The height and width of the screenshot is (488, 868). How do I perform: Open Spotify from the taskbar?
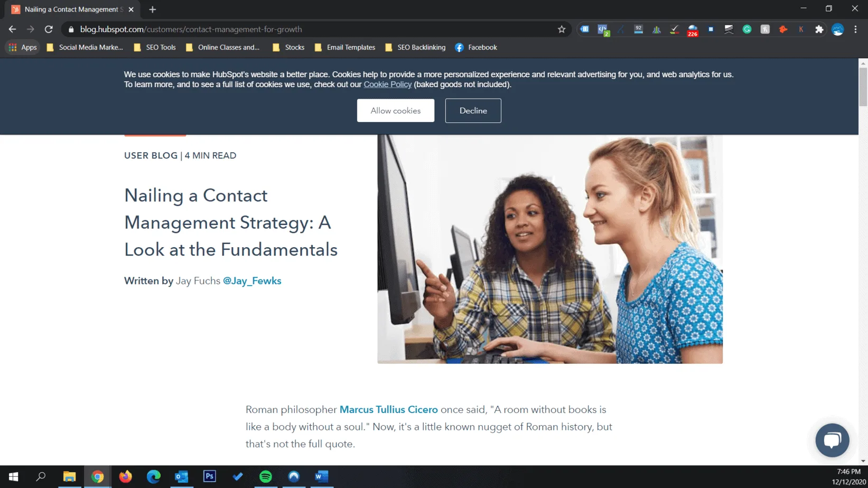266,476
